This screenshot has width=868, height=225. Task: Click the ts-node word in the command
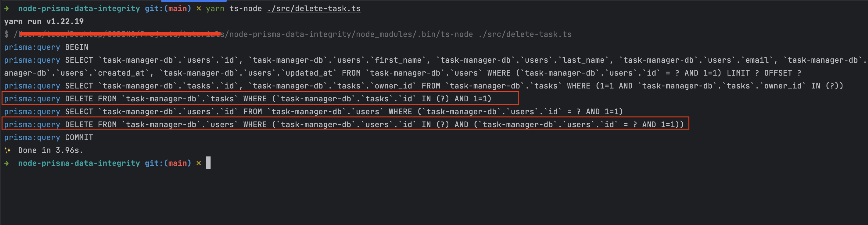pyautogui.click(x=245, y=9)
